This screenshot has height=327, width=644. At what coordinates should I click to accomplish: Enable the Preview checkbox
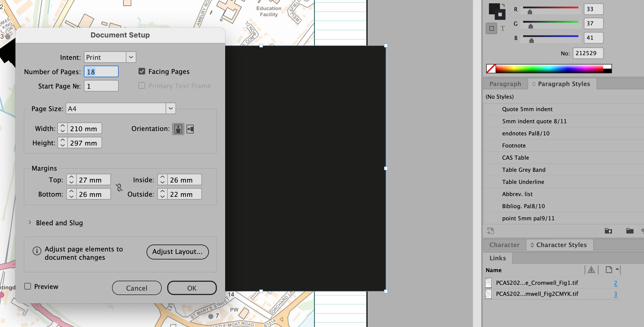(x=28, y=286)
